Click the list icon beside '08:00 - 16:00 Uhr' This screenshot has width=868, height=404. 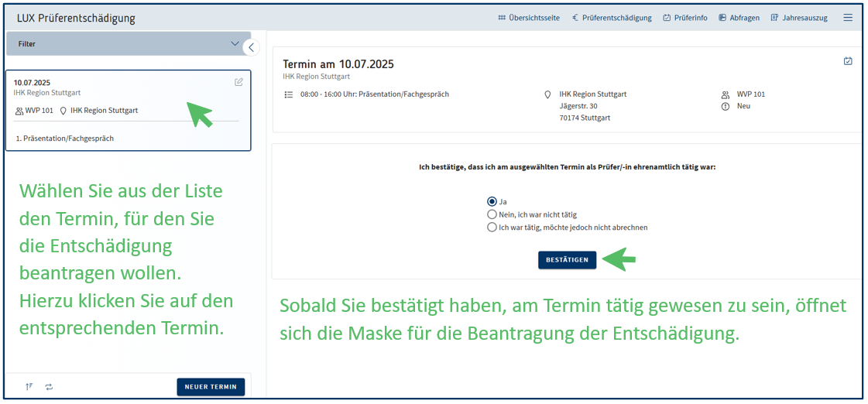288,94
